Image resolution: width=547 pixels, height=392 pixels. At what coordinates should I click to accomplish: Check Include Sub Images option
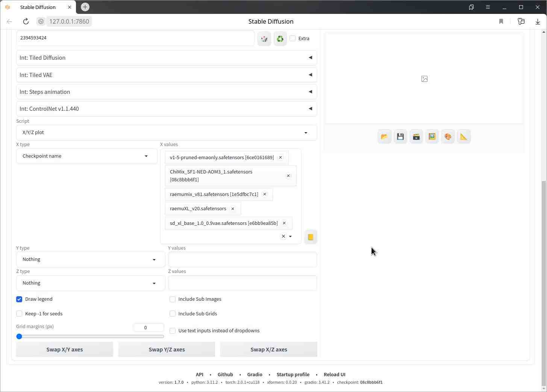173,299
